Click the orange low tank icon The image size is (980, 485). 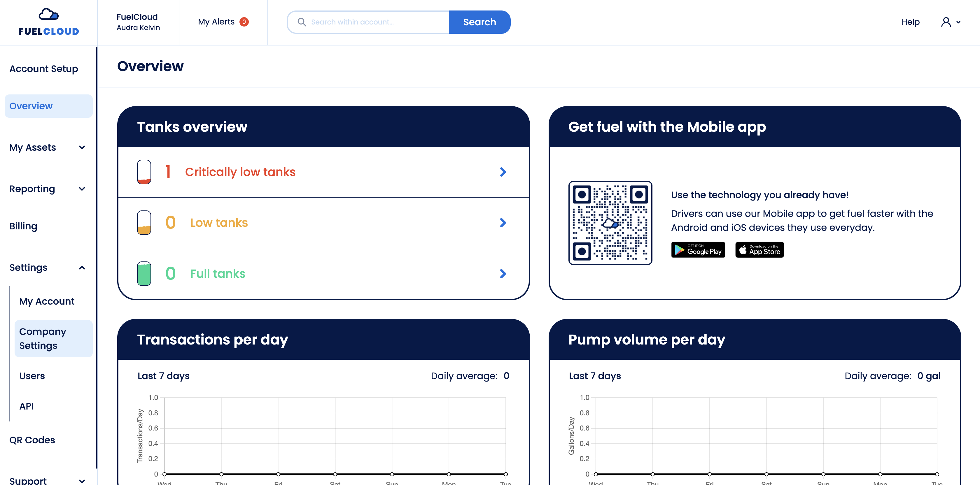pos(144,223)
